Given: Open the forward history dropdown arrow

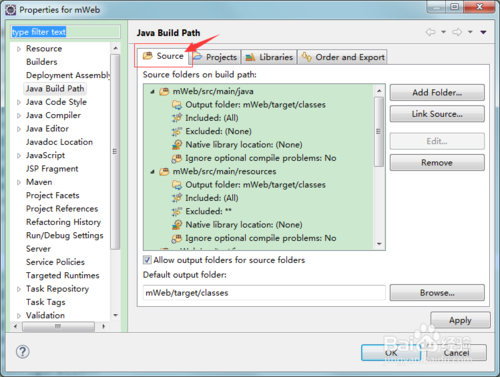Looking at the screenshot, I should tap(470, 32).
